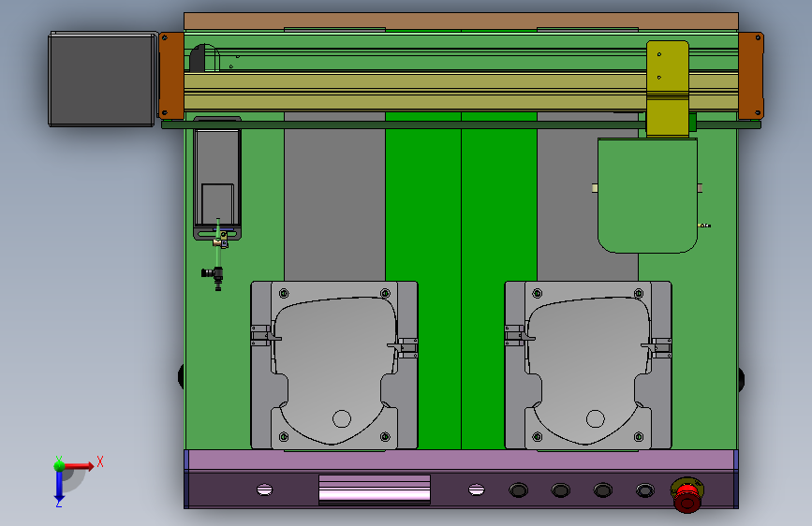Select the right gray fixture nest
This screenshot has width=812, height=526.
[x=588, y=365]
